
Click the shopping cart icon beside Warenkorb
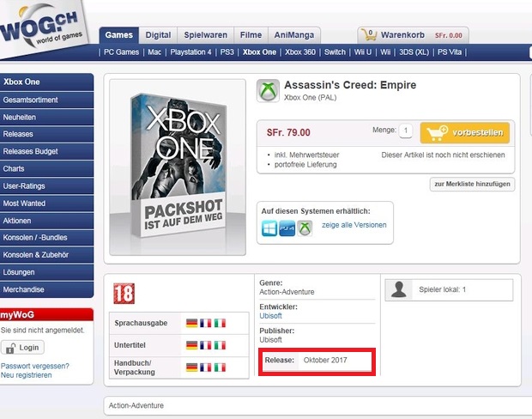pos(369,35)
